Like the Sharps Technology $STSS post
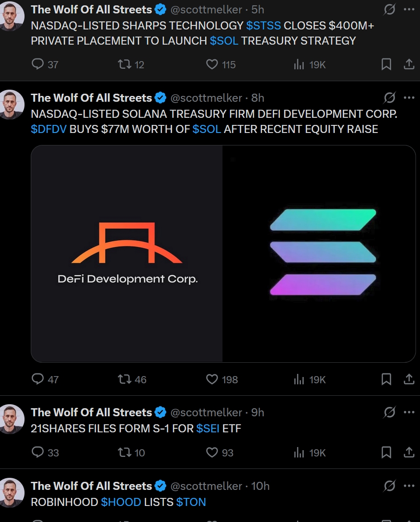The image size is (420, 522). [212, 65]
